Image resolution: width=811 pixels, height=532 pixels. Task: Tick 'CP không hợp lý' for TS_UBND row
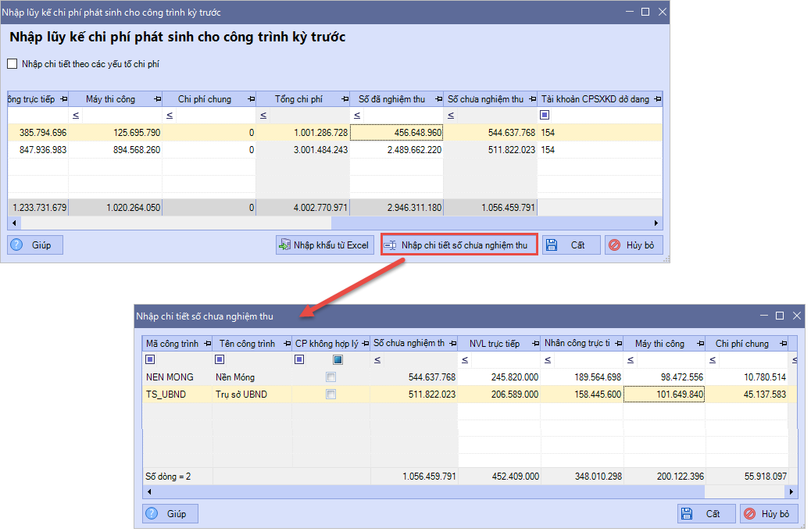coord(331,395)
